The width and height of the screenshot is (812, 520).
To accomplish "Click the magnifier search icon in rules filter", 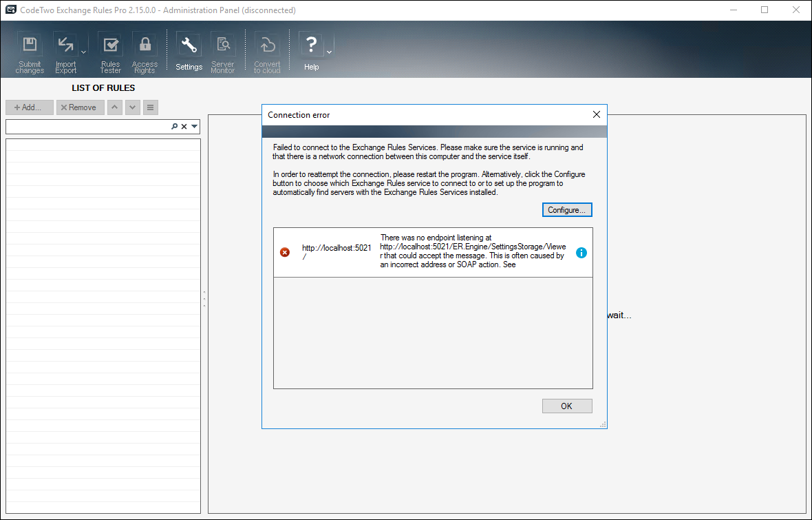I will pyautogui.click(x=175, y=127).
